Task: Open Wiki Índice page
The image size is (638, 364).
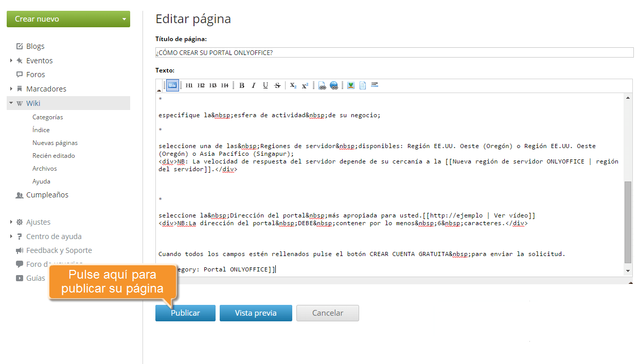Action: (41, 130)
